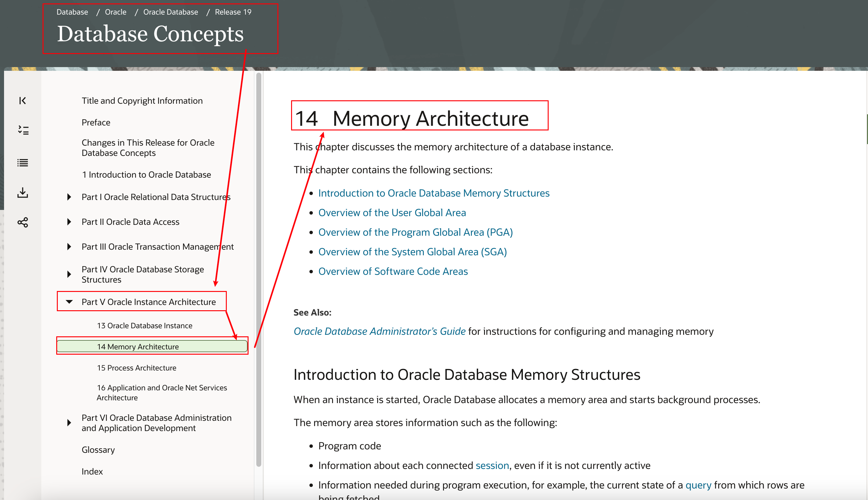Expand Part II Oracle Data Access arrow
The width and height of the screenshot is (868, 500).
(69, 222)
